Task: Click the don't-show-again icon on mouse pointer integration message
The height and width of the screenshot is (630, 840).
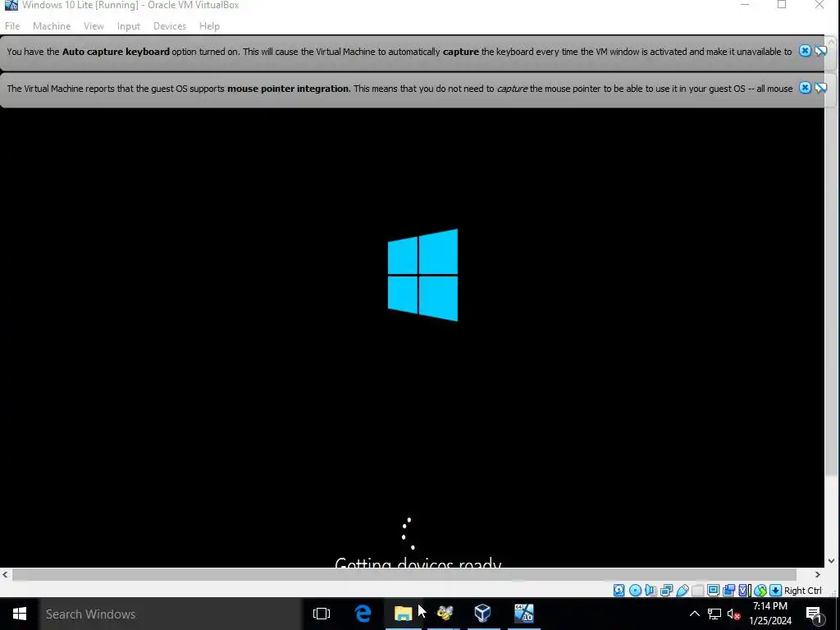Action: (820, 88)
